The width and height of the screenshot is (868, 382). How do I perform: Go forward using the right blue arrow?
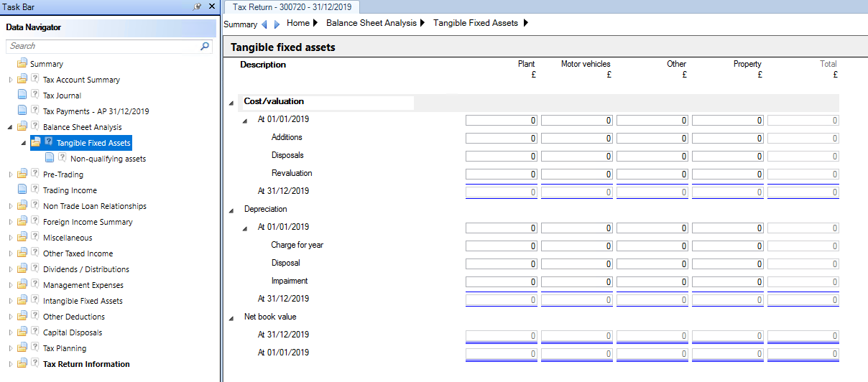pos(277,24)
